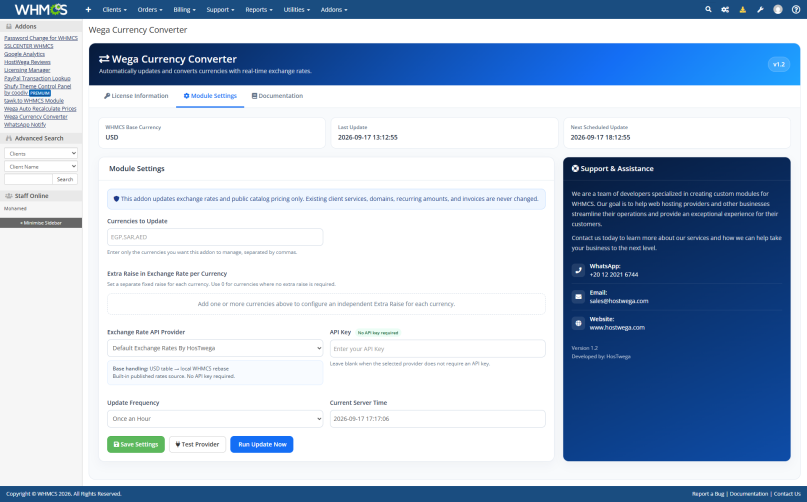
Task: Expand the Update Frequency dropdown
Action: click(x=215, y=419)
